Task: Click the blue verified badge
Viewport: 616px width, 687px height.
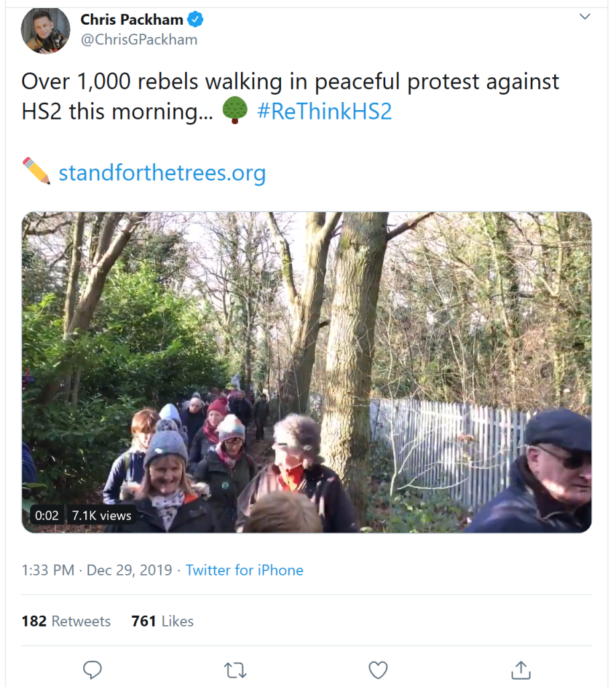Action: click(x=195, y=20)
